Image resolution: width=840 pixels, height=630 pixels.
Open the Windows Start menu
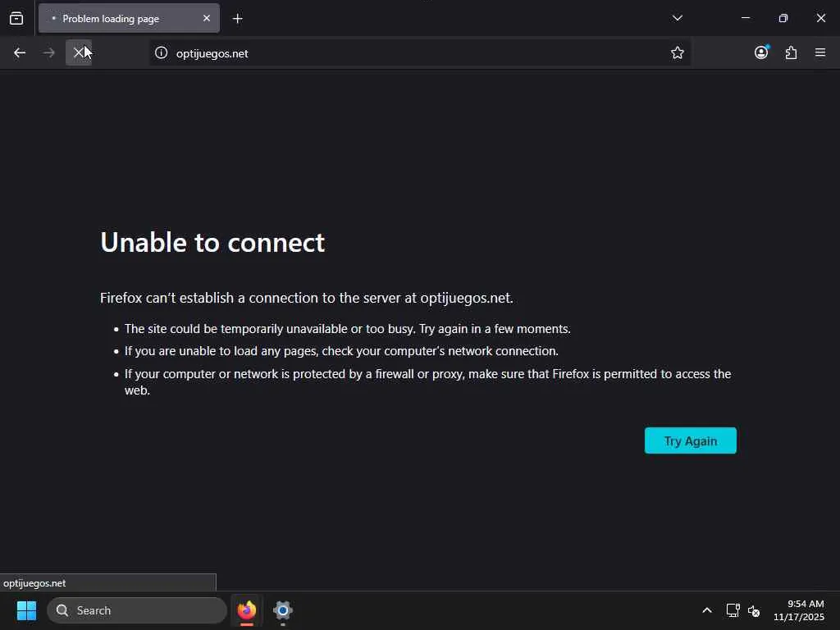pyautogui.click(x=26, y=610)
